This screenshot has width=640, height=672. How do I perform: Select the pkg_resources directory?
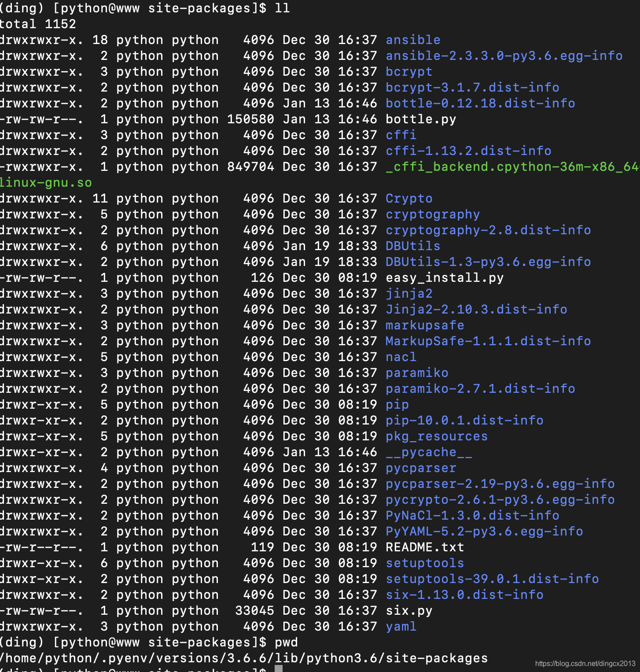pyautogui.click(x=437, y=436)
